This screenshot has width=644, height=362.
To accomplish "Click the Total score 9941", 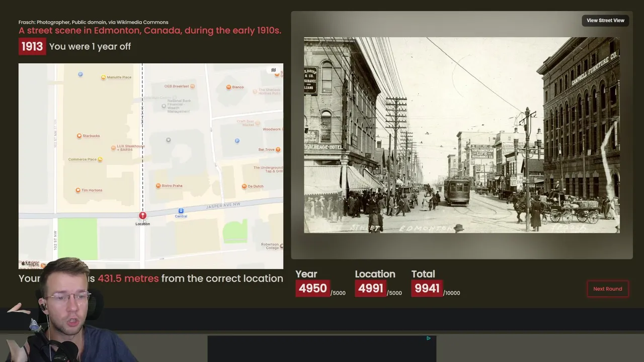I will [427, 288].
